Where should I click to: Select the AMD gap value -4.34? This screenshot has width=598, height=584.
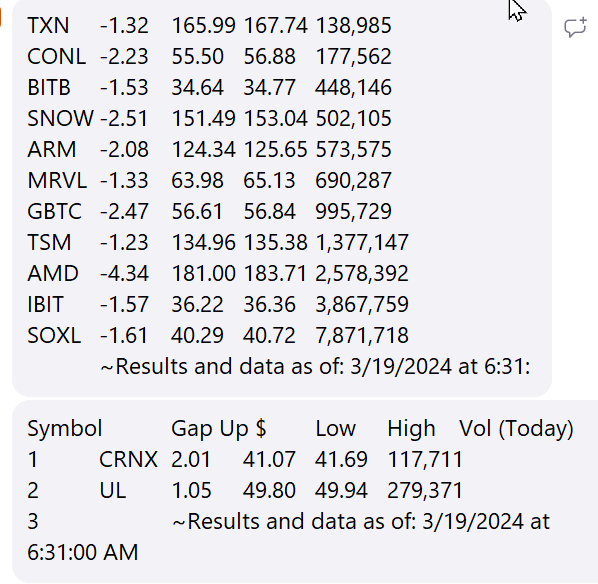pyautogui.click(x=124, y=273)
